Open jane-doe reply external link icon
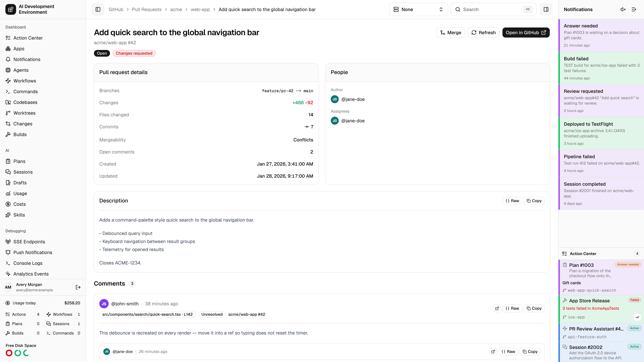Image resolution: width=644 pixels, height=362 pixels. 493,352
